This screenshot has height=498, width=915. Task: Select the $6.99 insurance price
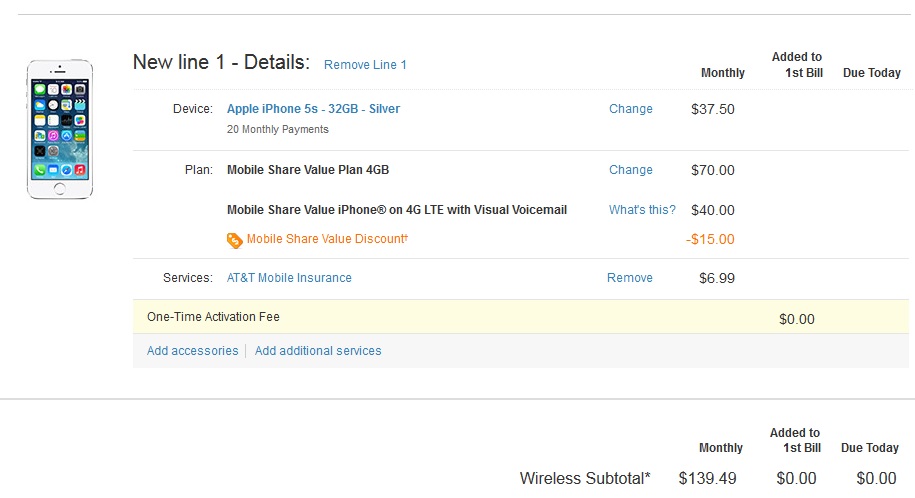717,278
